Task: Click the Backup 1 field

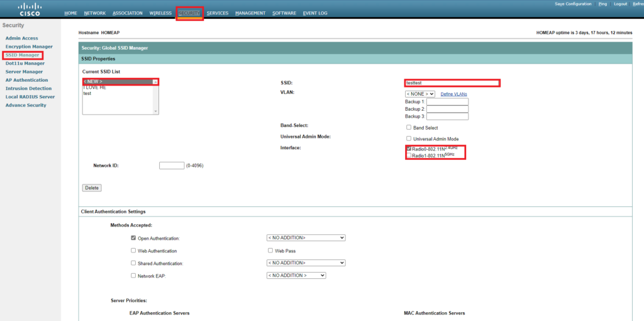Action: [448, 101]
